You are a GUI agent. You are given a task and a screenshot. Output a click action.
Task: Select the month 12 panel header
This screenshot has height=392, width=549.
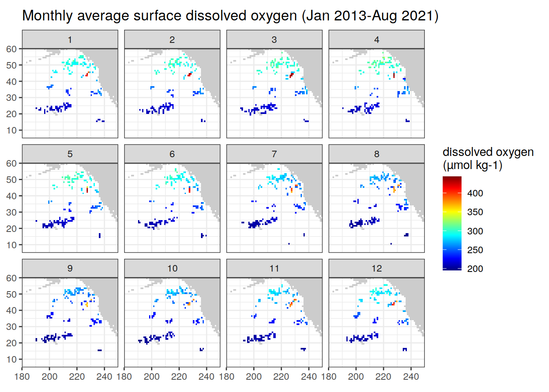point(376,268)
